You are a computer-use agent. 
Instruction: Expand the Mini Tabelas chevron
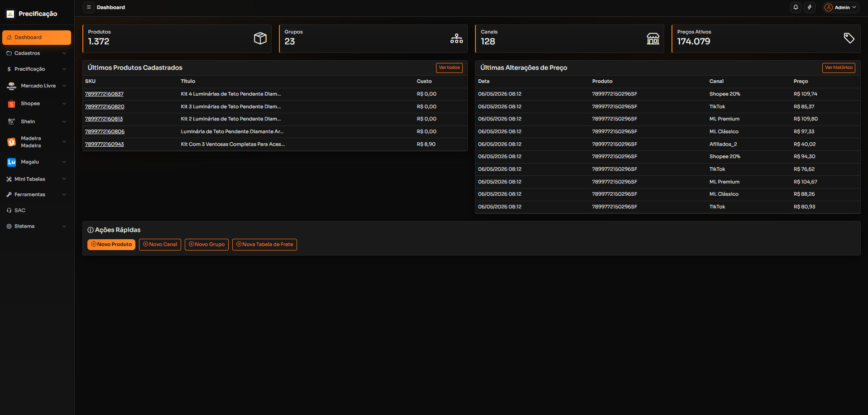pos(64,179)
